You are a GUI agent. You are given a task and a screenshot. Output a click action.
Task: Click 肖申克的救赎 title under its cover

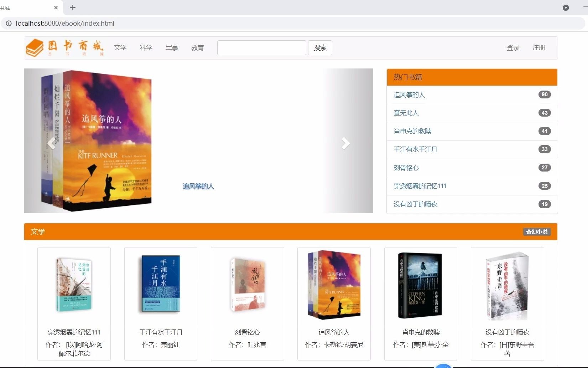click(421, 332)
